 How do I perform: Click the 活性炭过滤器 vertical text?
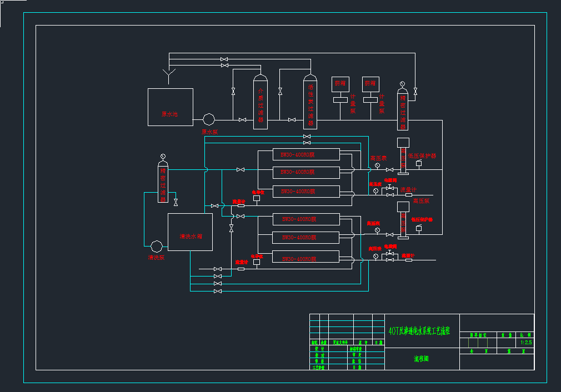coord(310,105)
